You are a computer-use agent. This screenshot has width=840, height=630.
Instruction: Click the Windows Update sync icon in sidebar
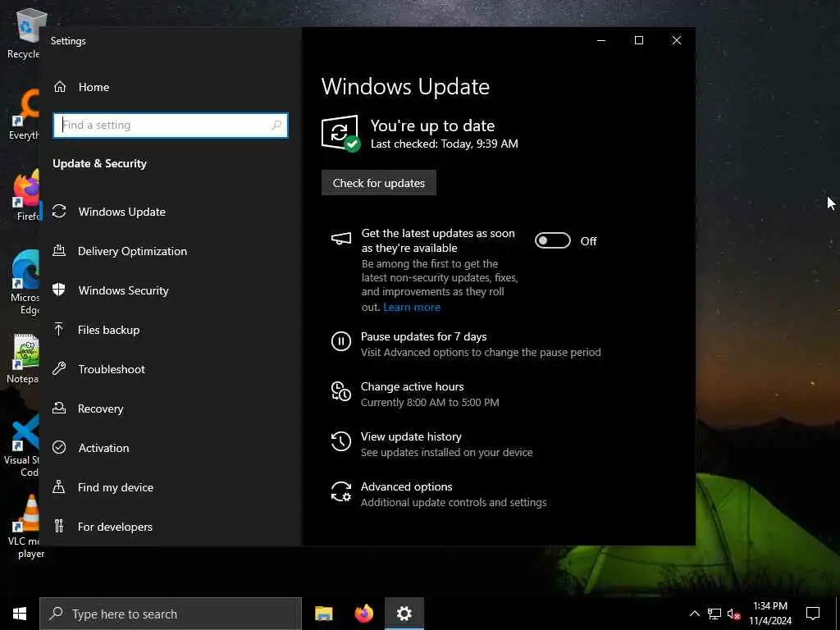59,211
